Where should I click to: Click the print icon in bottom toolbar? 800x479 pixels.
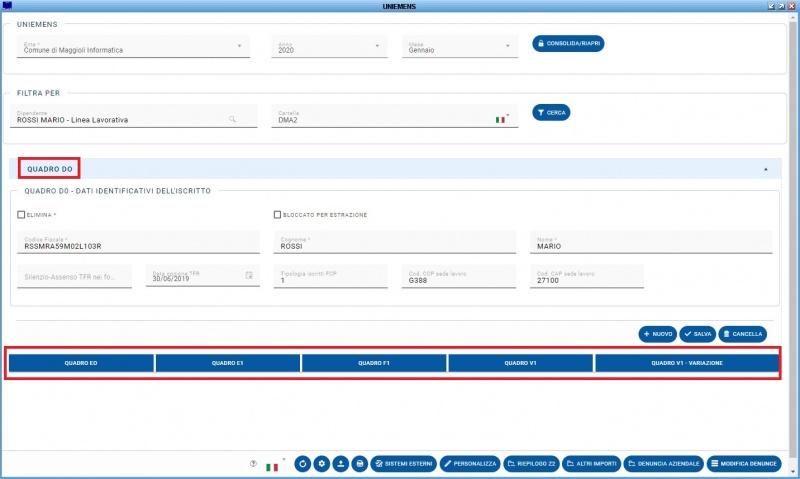(359, 464)
